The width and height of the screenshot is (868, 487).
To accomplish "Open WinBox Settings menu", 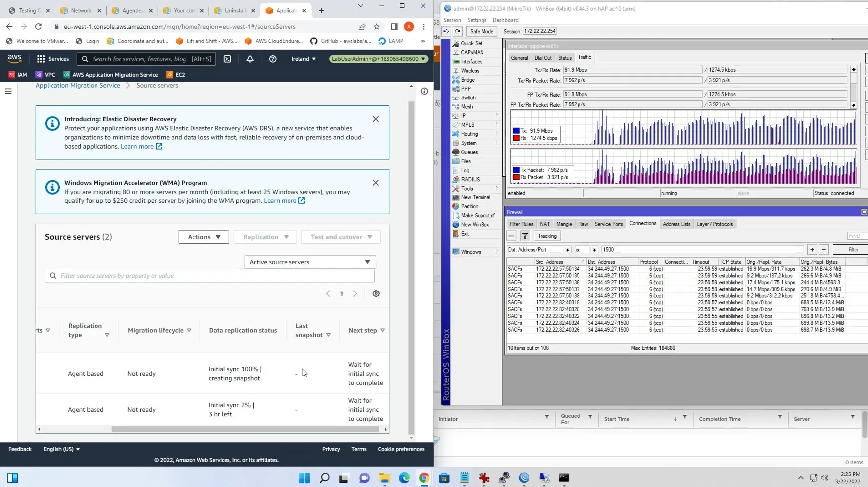I will click(x=477, y=20).
